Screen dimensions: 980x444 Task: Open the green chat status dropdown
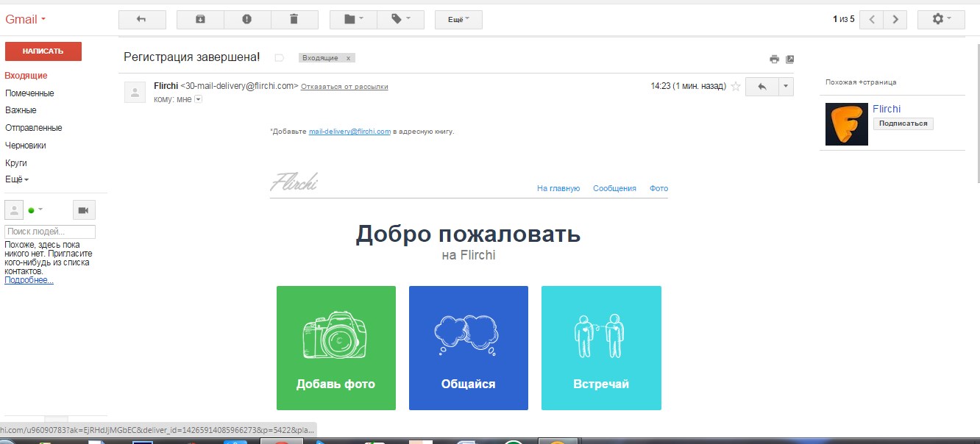35,210
